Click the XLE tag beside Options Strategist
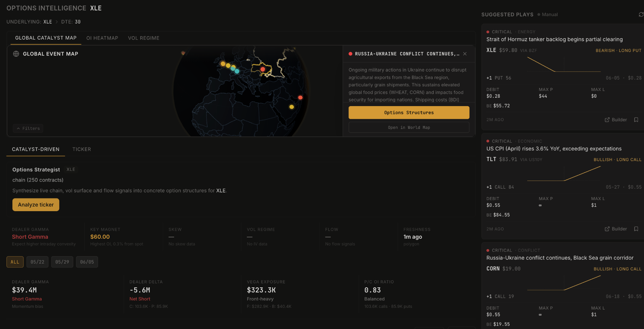The height and width of the screenshot is (329, 644). point(71,170)
